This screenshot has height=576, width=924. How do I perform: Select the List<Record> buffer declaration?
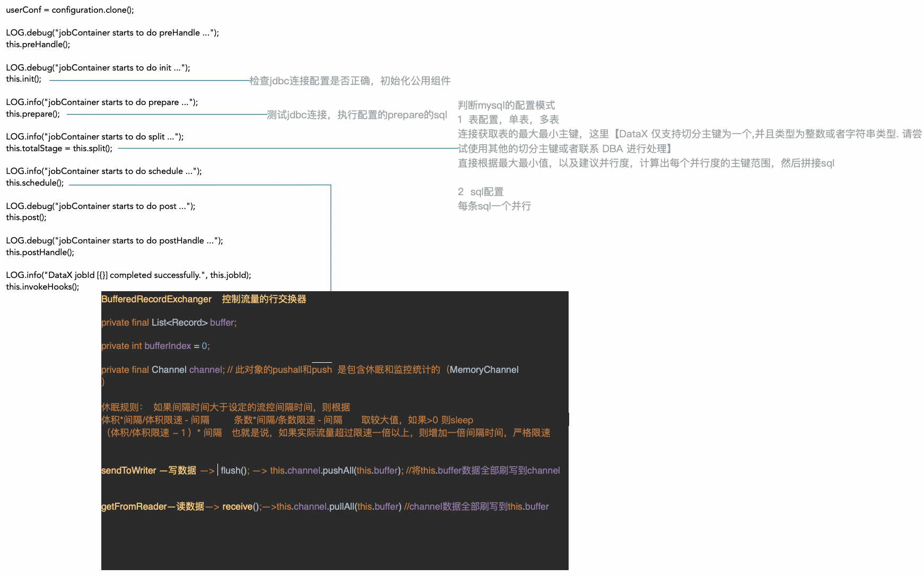[168, 322]
